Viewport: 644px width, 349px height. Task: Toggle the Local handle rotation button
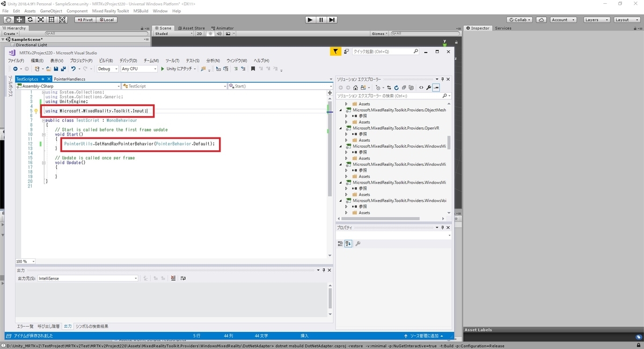tap(106, 20)
